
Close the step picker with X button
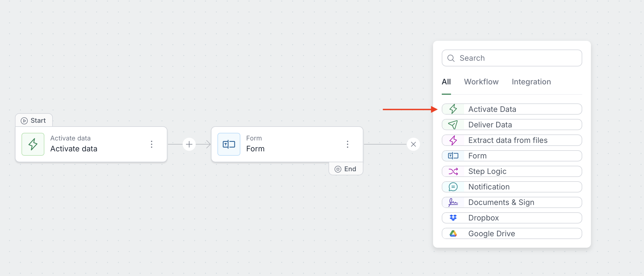413,144
